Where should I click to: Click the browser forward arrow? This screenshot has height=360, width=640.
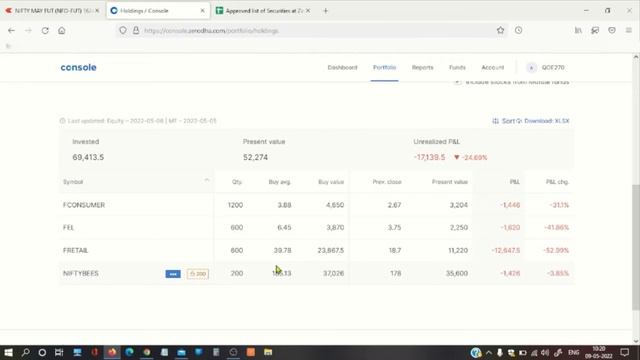click(28, 31)
